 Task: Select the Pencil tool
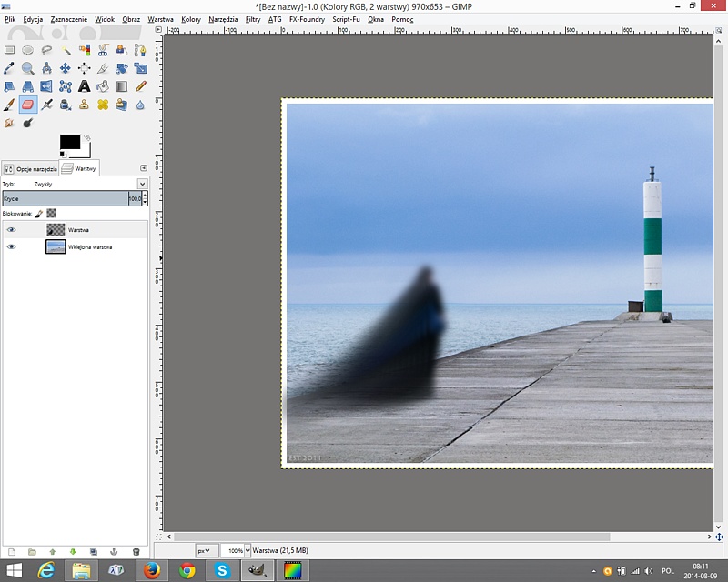pyautogui.click(x=141, y=86)
